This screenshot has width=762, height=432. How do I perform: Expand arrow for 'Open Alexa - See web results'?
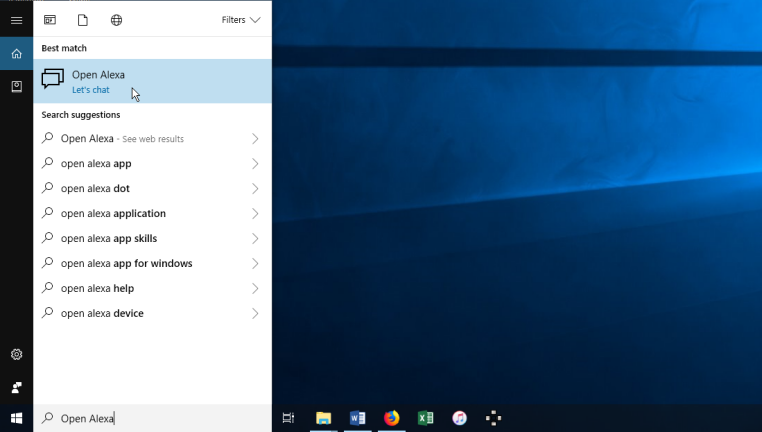255,139
